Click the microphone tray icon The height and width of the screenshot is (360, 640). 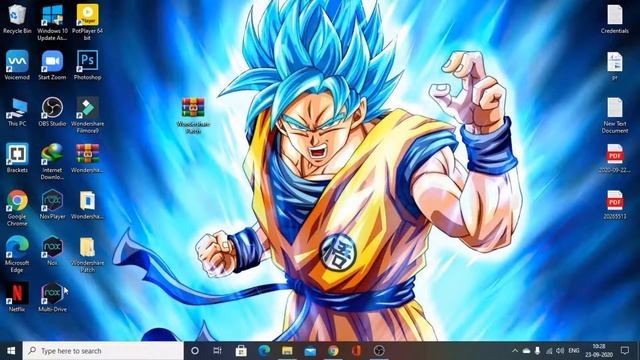(x=538, y=351)
